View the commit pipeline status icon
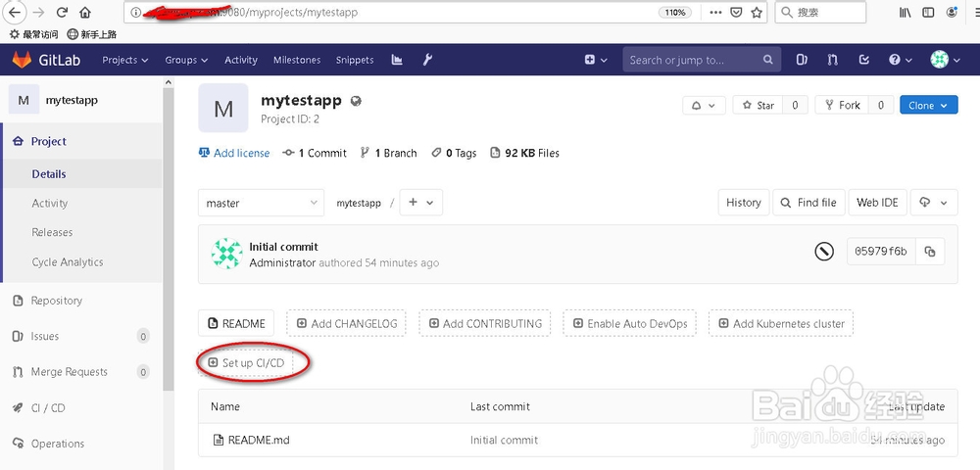 click(824, 252)
